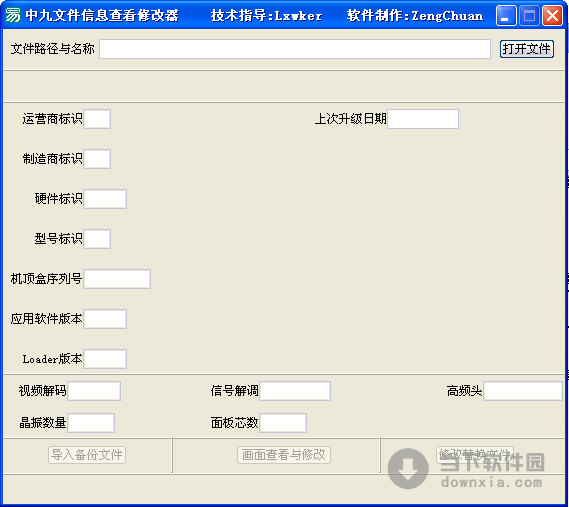Click title text 技术指导:Lxwker

(x=267, y=15)
